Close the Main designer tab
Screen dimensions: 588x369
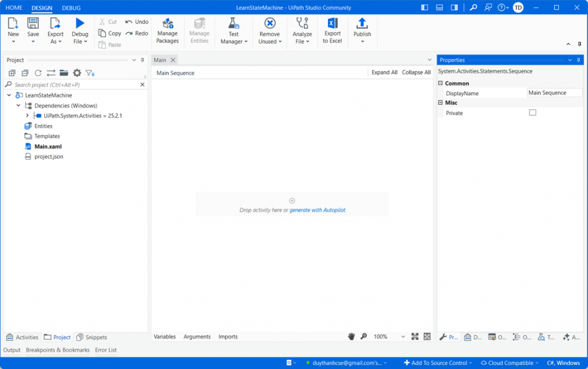click(173, 60)
